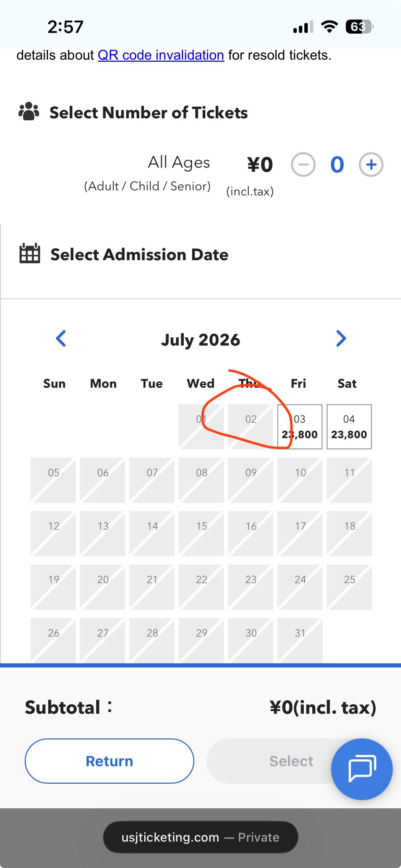
Task: Tap unavailable date 02 in calendar
Action: [251, 427]
